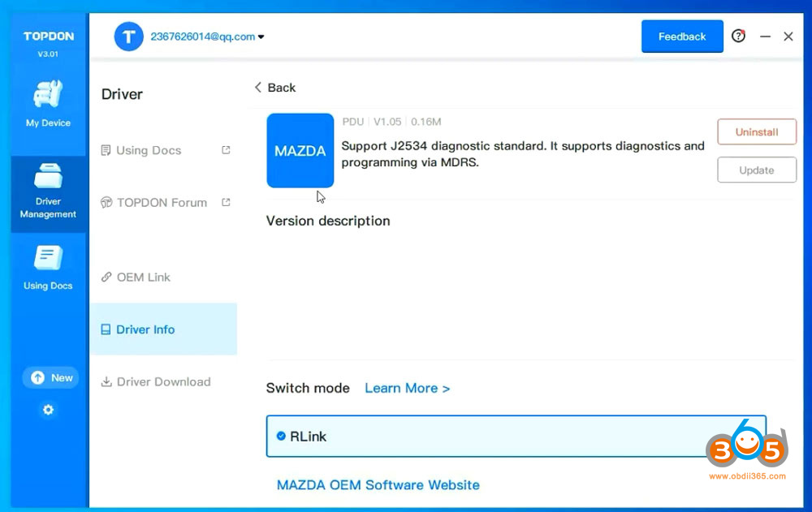Open TOPDON Forum menu item
The image size is (812, 512).
pos(162,202)
